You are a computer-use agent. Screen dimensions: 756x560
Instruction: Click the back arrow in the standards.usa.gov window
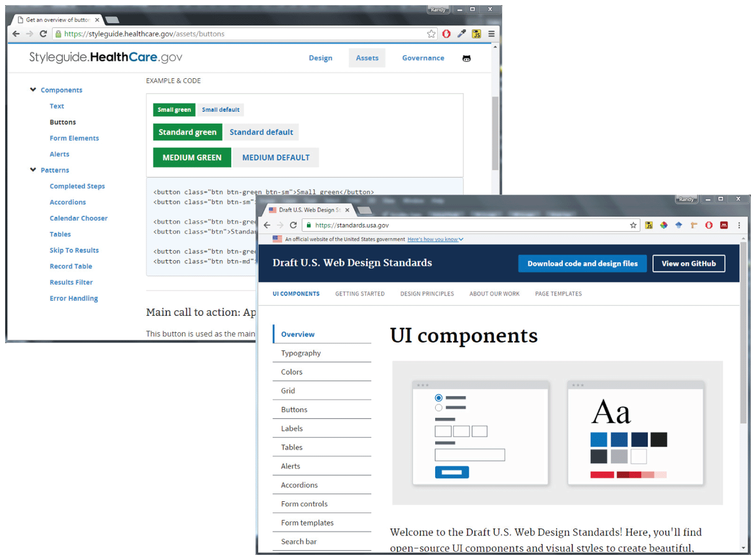pyautogui.click(x=267, y=225)
